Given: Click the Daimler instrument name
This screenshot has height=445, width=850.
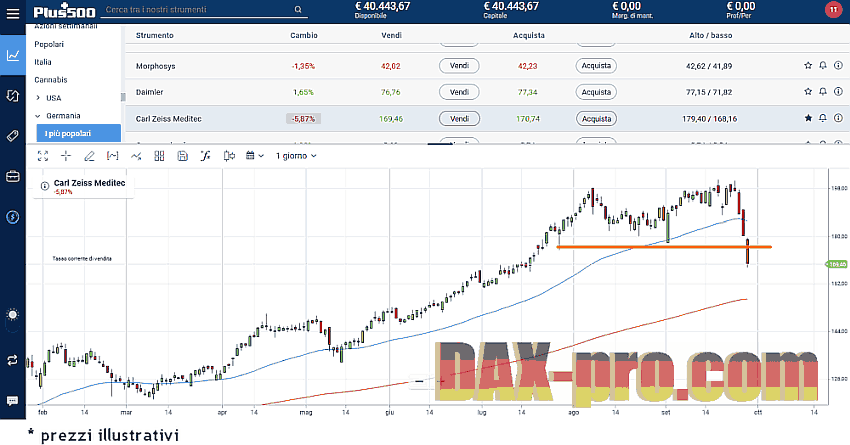Looking at the screenshot, I should click(x=149, y=92).
